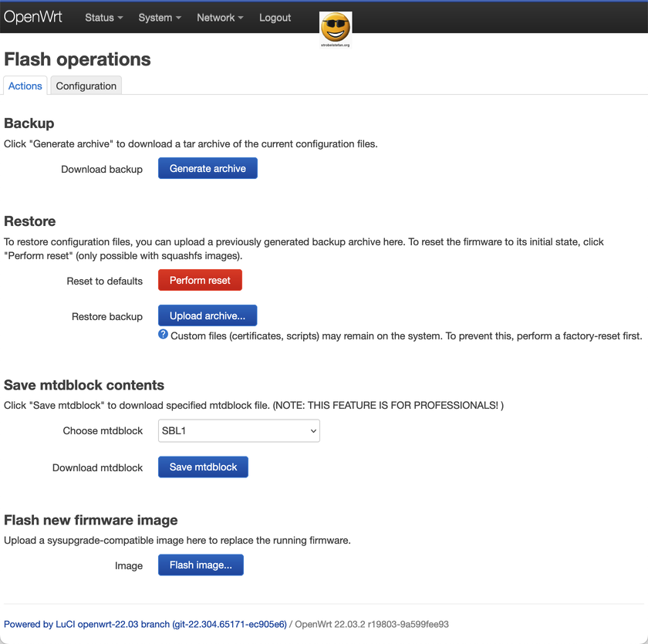The width and height of the screenshot is (648, 644).
Task: Click the blue question mark help icon
Action: pos(163,335)
